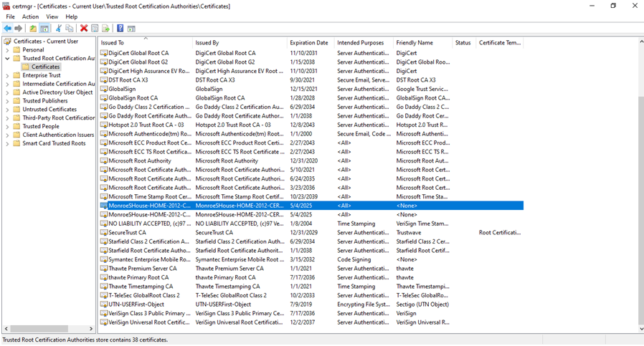This screenshot has height=346, width=644.
Task: Click the Forward arrow toolbar icon
Action: tap(19, 29)
